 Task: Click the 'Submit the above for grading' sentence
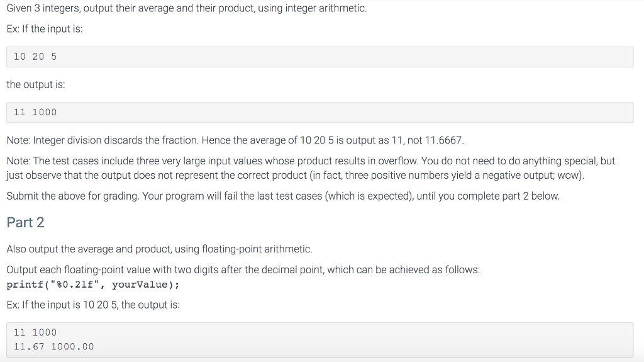283,196
